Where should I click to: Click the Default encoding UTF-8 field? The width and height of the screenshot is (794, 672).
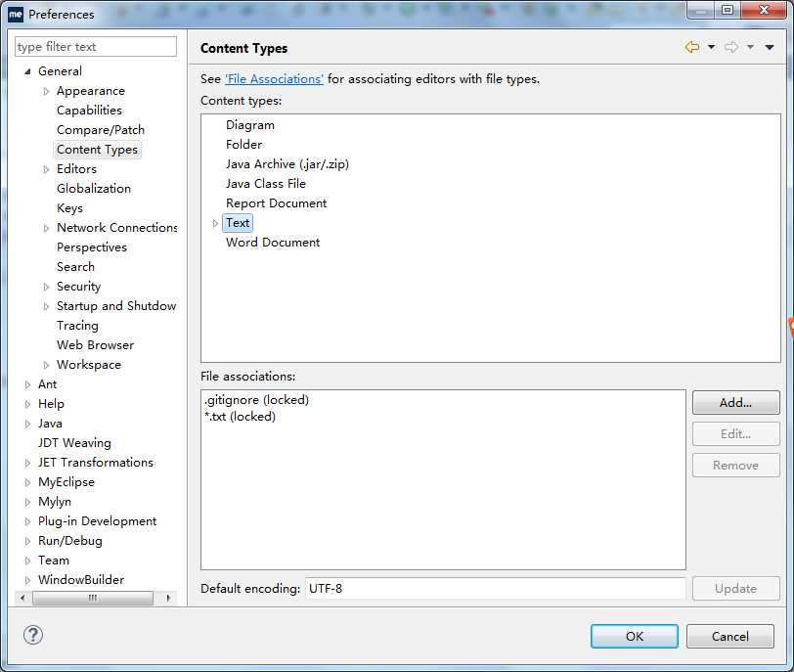[495, 589]
